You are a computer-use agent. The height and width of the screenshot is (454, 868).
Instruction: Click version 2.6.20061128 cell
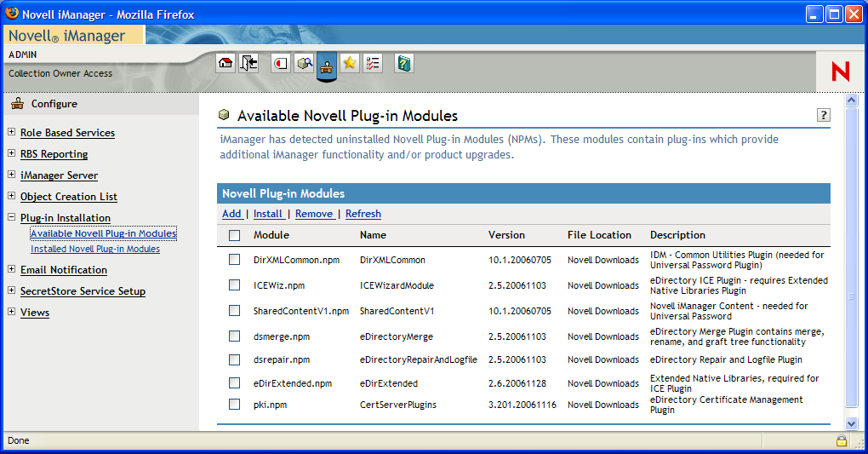click(517, 383)
